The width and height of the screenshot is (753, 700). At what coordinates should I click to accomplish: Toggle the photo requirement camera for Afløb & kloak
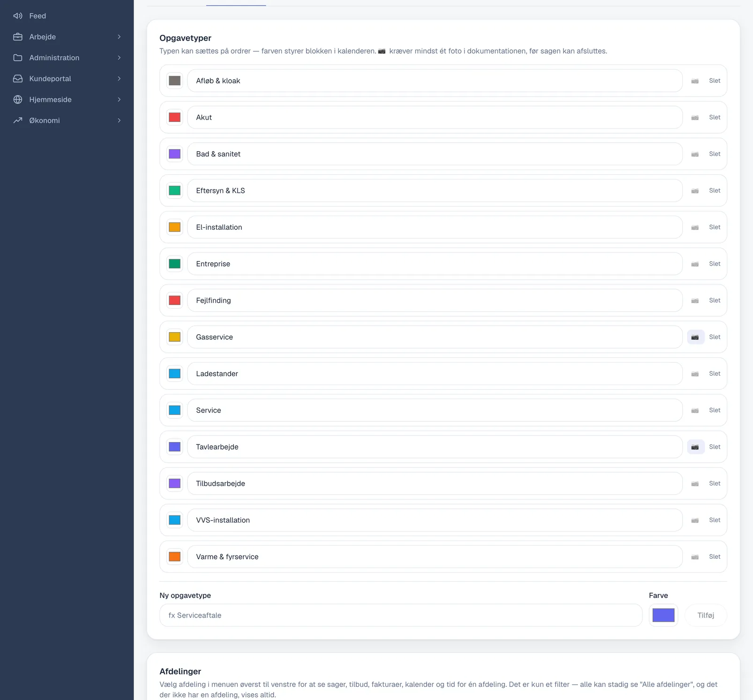695,81
